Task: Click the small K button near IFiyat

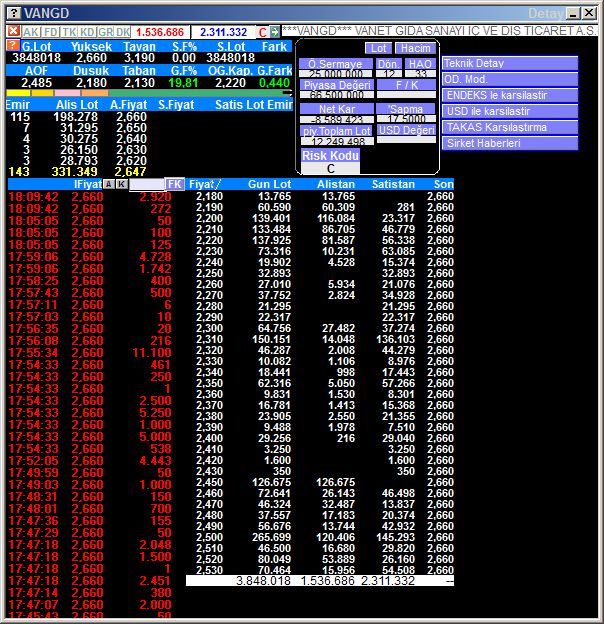Action: coord(122,184)
